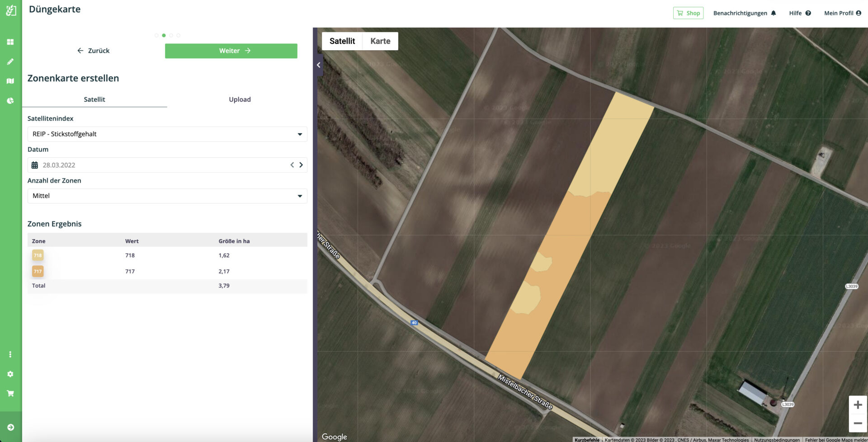Switch to the Upload tab

tap(240, 99)
